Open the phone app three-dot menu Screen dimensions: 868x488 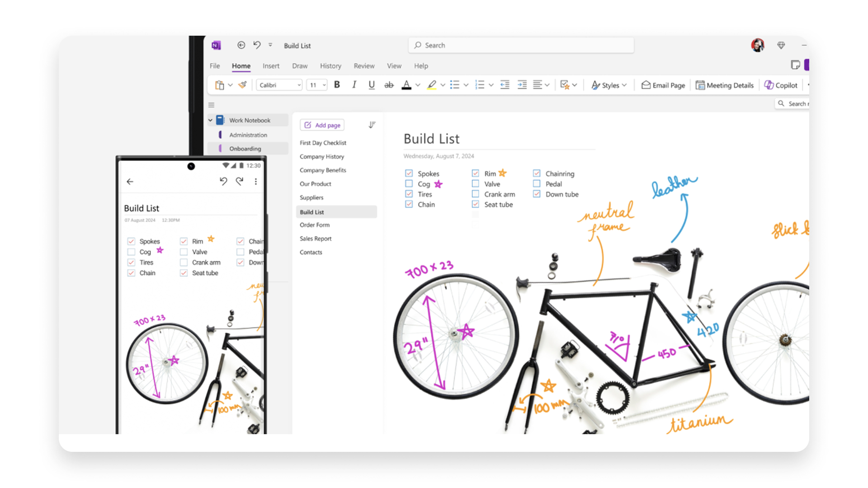click(x=256, y=182)
